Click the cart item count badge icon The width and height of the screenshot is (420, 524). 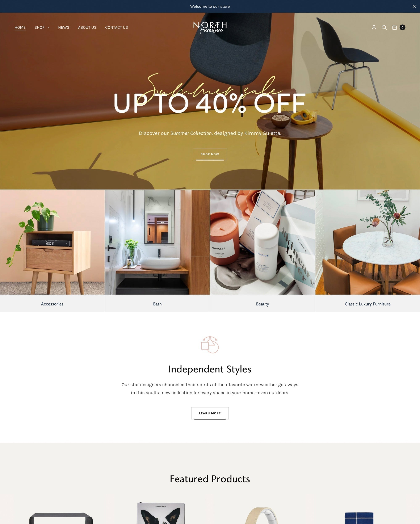[x=402, y=27]
